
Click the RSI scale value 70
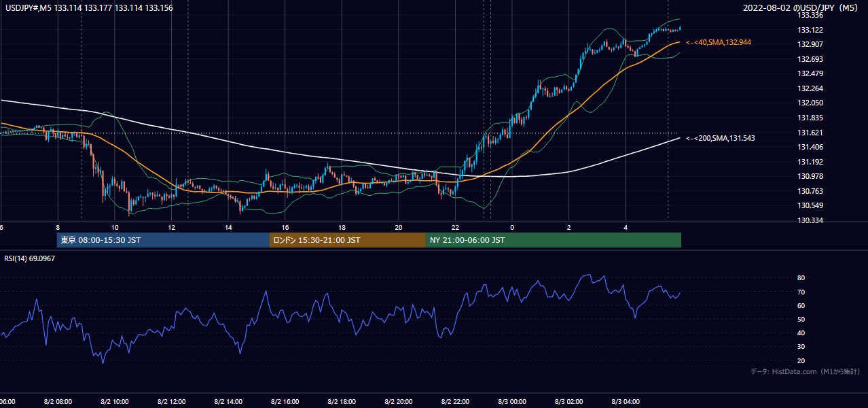pos(801,292)
